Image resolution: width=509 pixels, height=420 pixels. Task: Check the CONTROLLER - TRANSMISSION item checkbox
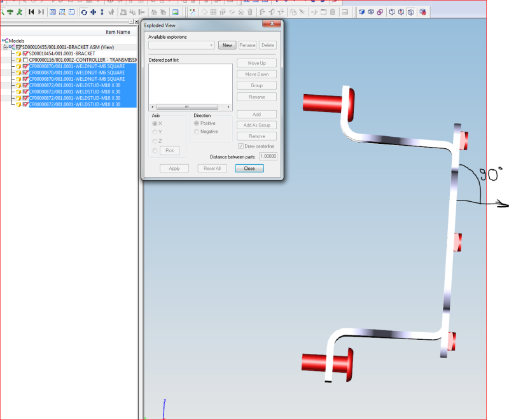[x=25, y=60]
